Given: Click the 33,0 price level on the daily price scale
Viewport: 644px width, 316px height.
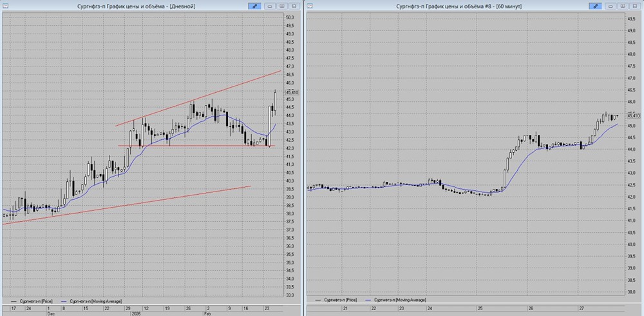Looking at the screenshot, I should [290, 295].
